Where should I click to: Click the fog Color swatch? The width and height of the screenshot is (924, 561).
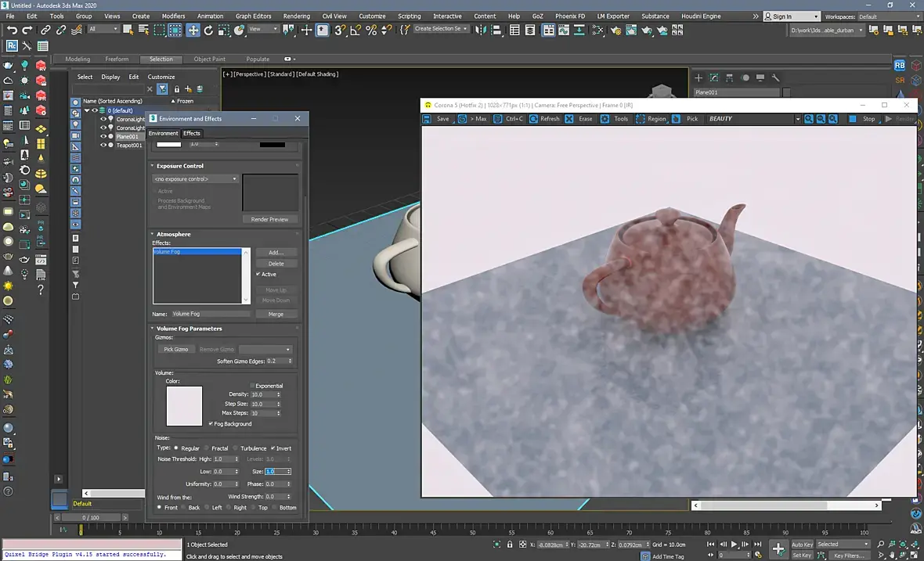pos(184,406)
